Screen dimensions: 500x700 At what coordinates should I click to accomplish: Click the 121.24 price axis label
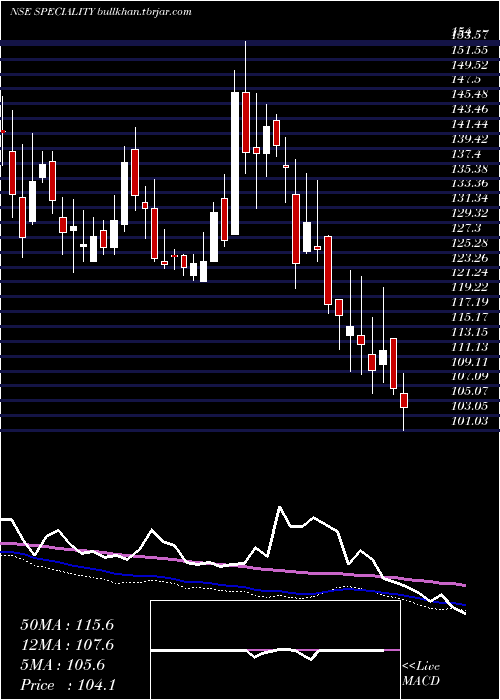tap(469, 272)
